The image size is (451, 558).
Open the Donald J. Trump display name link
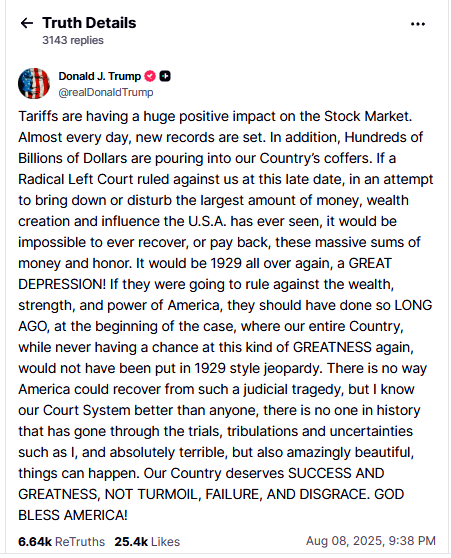[x=100, y=76]
